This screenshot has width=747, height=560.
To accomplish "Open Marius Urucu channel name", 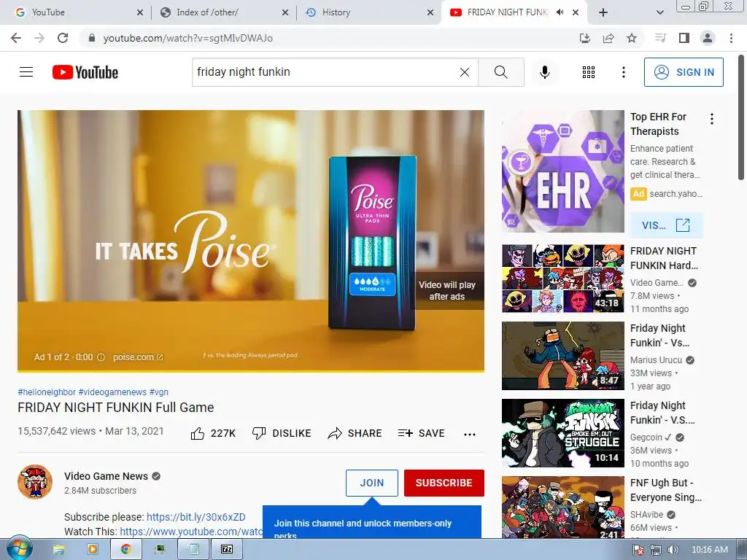I will (x=656, y=360).
